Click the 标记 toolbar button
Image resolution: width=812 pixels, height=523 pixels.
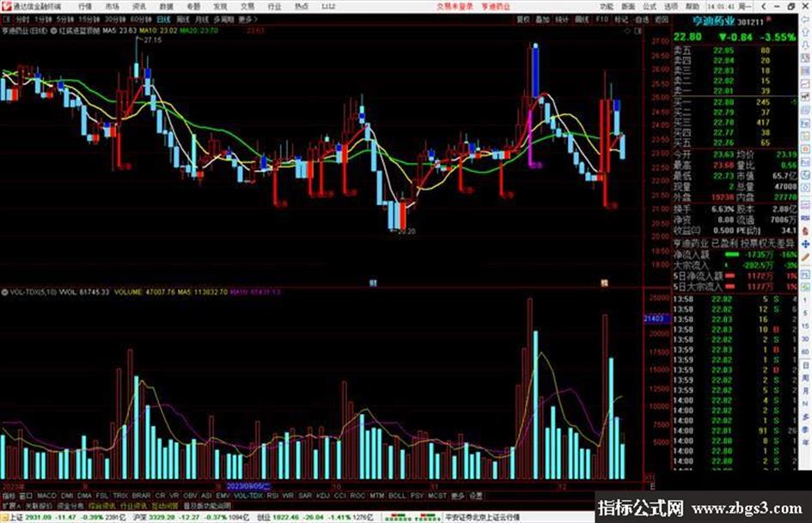(x=621, y=19)
